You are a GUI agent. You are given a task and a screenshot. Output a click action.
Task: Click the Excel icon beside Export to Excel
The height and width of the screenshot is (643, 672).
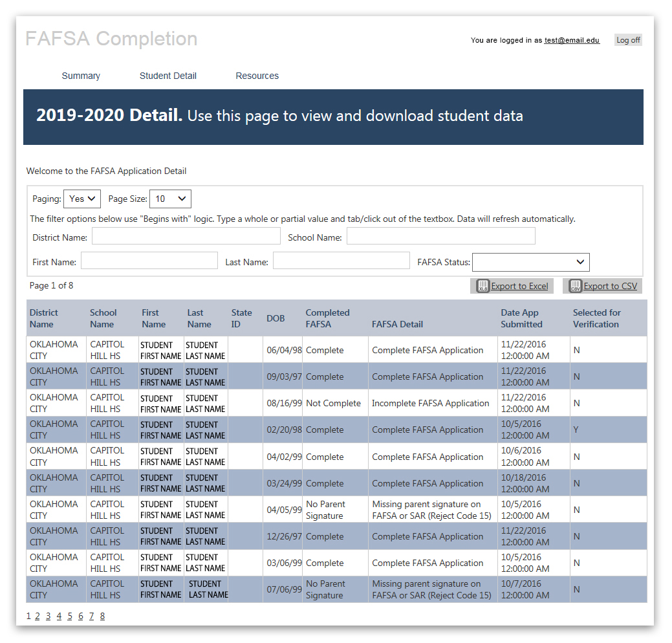point(482,286)
